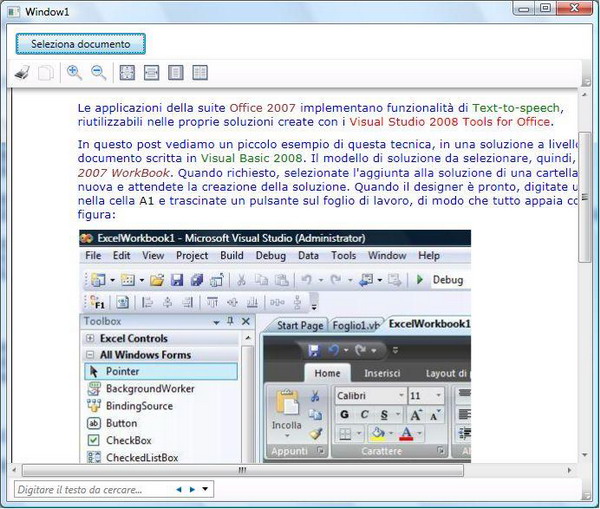Select Inserisci ribbon tab in Excel
600x509 pixels.
(382, 373)
